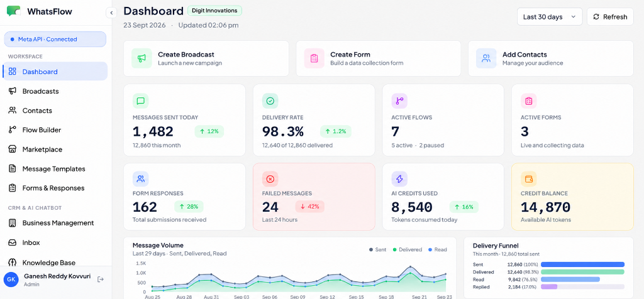Click the Form Responses people icon
644x299 pixels.
coord(140,179)
